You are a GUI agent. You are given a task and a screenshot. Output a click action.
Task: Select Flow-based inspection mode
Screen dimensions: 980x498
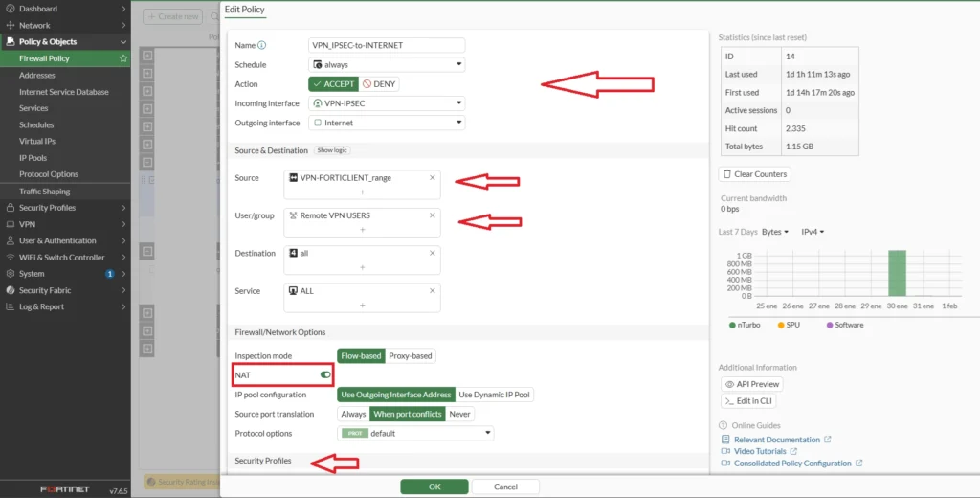coord(361,356)
